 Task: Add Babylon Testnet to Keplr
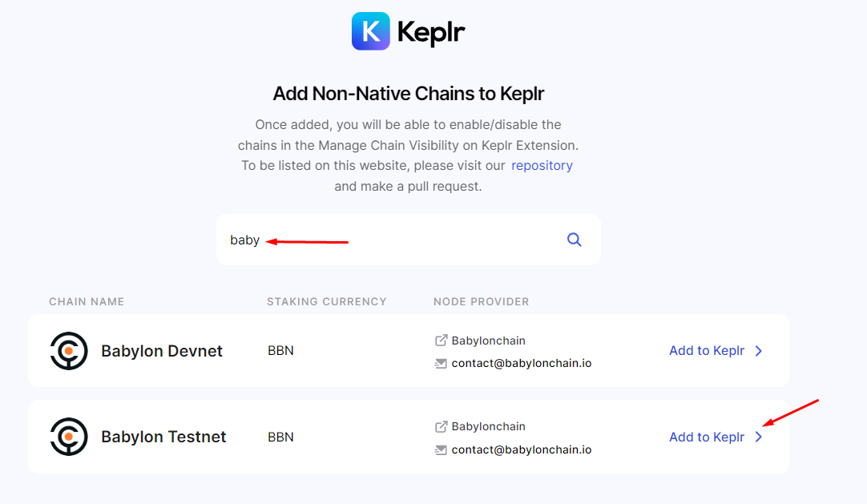coord(707,437)
